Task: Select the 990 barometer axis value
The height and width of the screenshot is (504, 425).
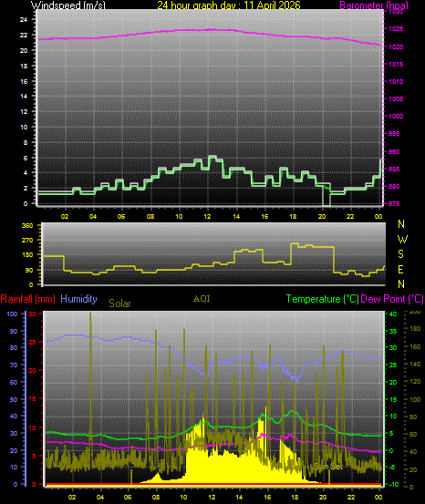Action: pyautogui.click(x=394, y=151)
